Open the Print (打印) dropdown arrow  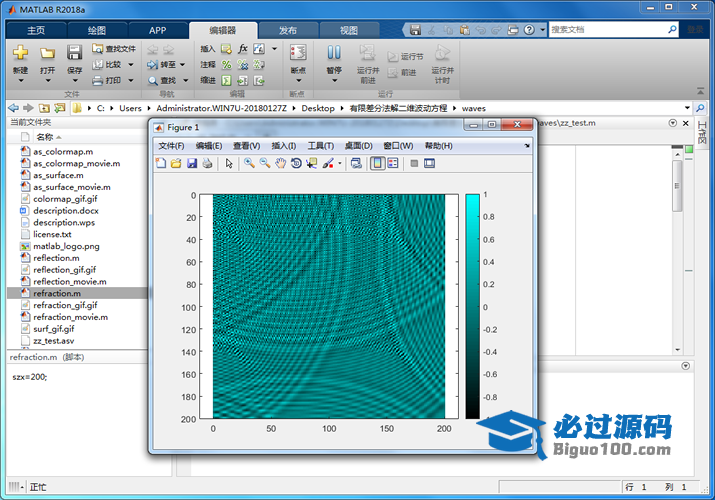pos(131,81)
